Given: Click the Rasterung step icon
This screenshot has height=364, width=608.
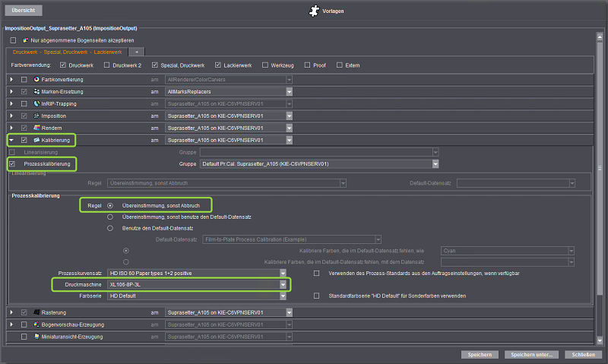Looking at the screenshot, I should (x=36, y=312).
